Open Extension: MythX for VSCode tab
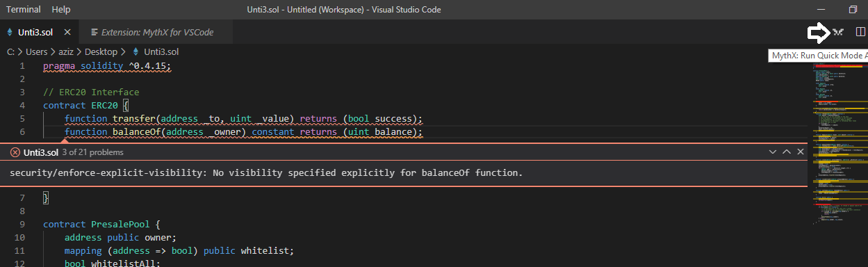 [155, 32]
